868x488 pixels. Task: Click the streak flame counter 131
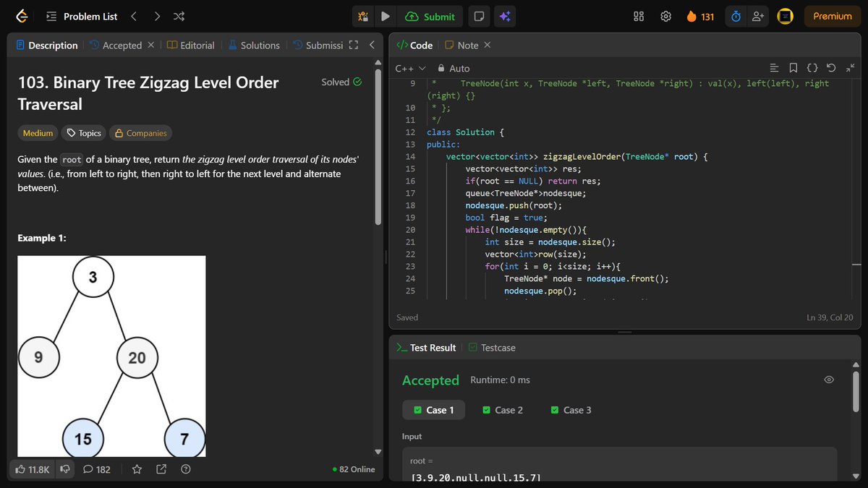[700, 16]
